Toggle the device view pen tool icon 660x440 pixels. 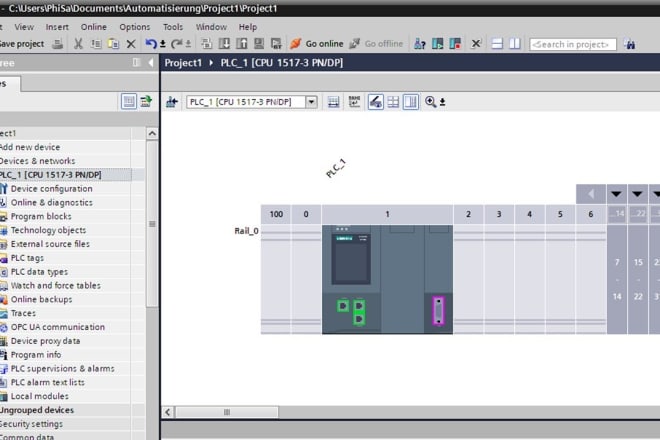click(375, 102)
